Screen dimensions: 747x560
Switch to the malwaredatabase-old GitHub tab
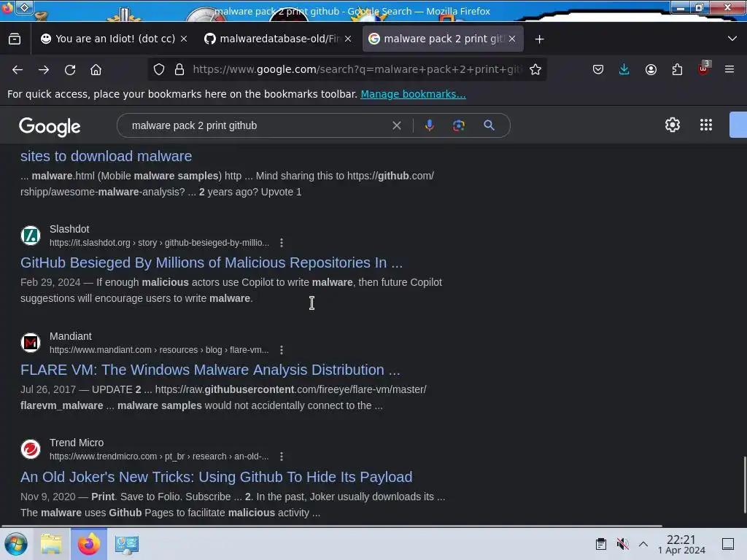coord(278,39)
